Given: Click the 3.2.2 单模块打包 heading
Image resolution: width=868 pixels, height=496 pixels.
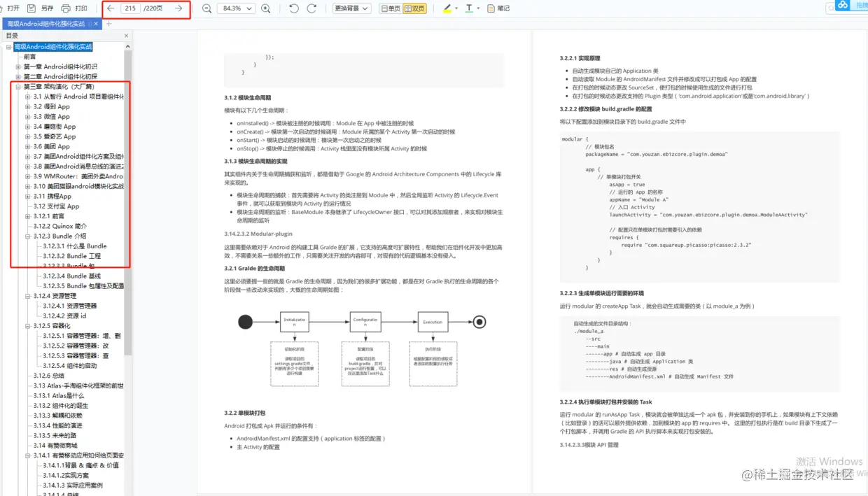Looking at the screenshot, I should point(244,413).
